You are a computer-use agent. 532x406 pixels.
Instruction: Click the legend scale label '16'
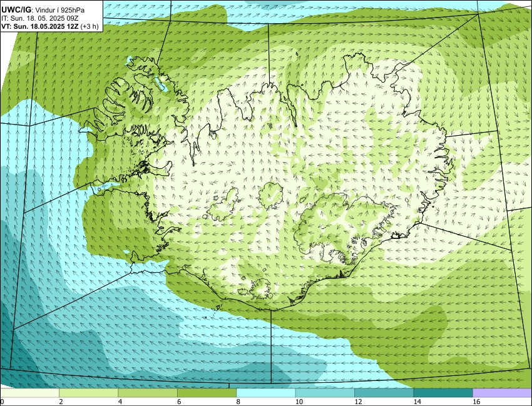(x=476, y=402)
